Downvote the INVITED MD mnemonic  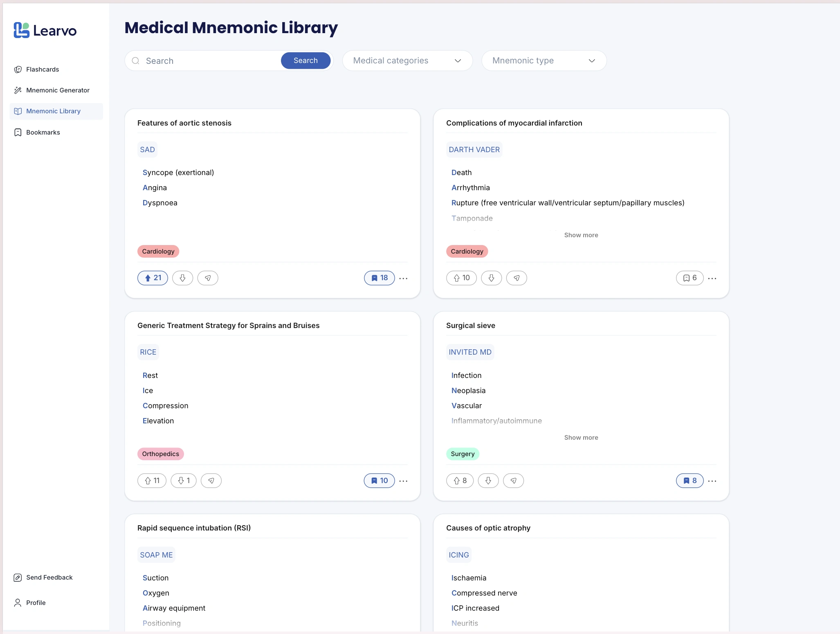coord(488,481)
